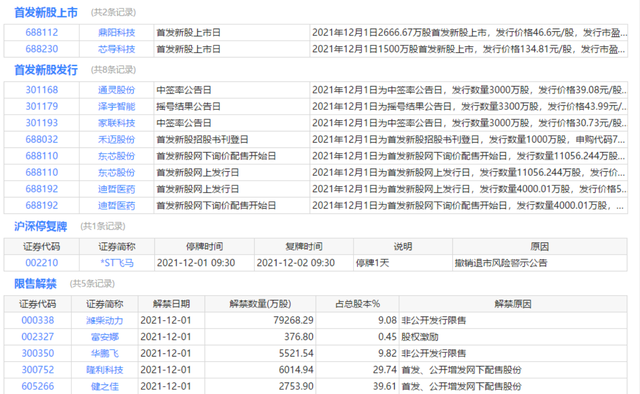Select description mentioning 发行数量1000万股
This screenshot has width=640, height=394.
tap(469, 140)
